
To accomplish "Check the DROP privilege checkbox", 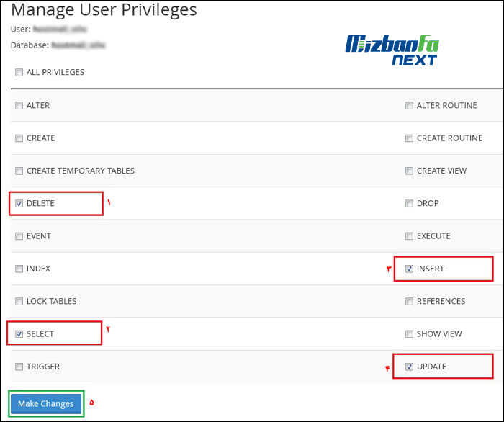I will (x=409, y=204).
